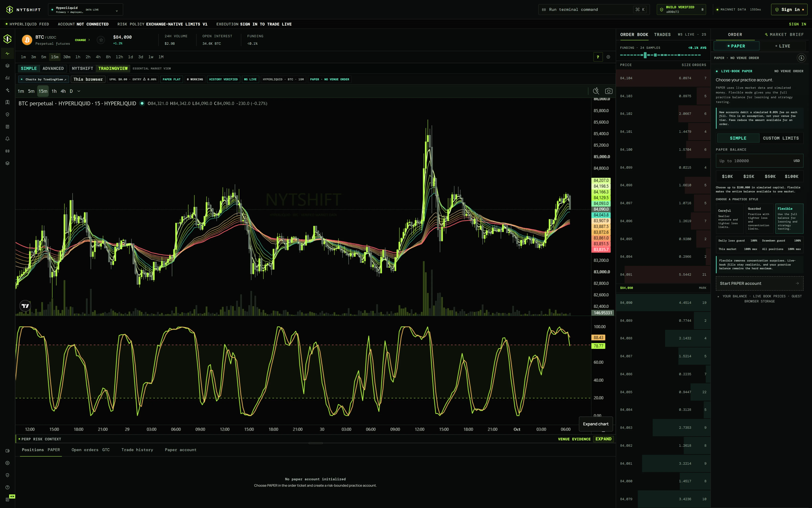Switch chart engine to NYTSHIFT
This screenshot has height=508, width=812.
click(x=83, y=69)
